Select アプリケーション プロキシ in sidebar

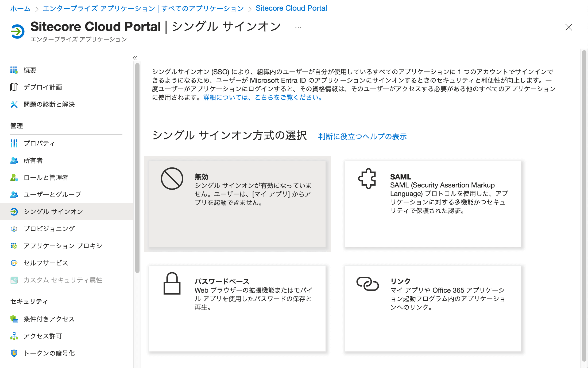63,246
